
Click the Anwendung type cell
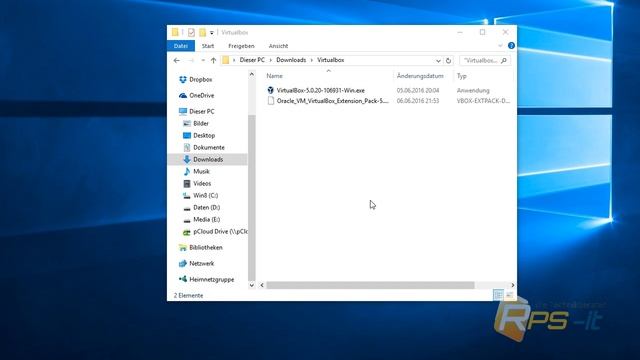pos(473,91)
